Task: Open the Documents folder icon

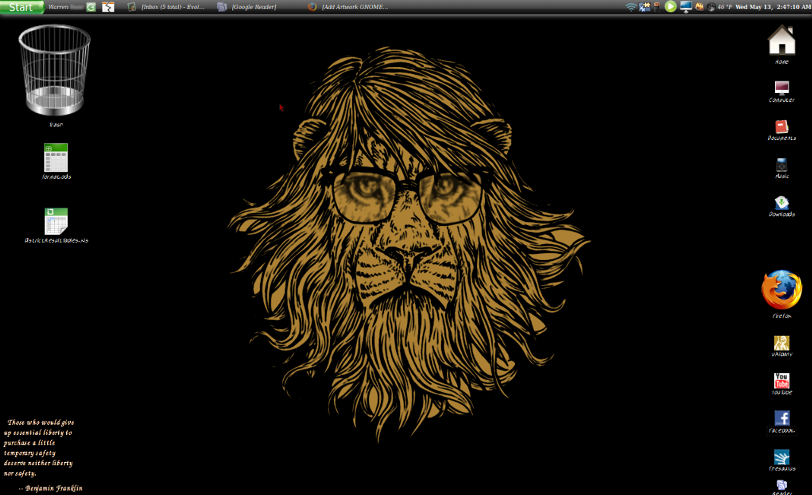Action: [x=781, y=126]
